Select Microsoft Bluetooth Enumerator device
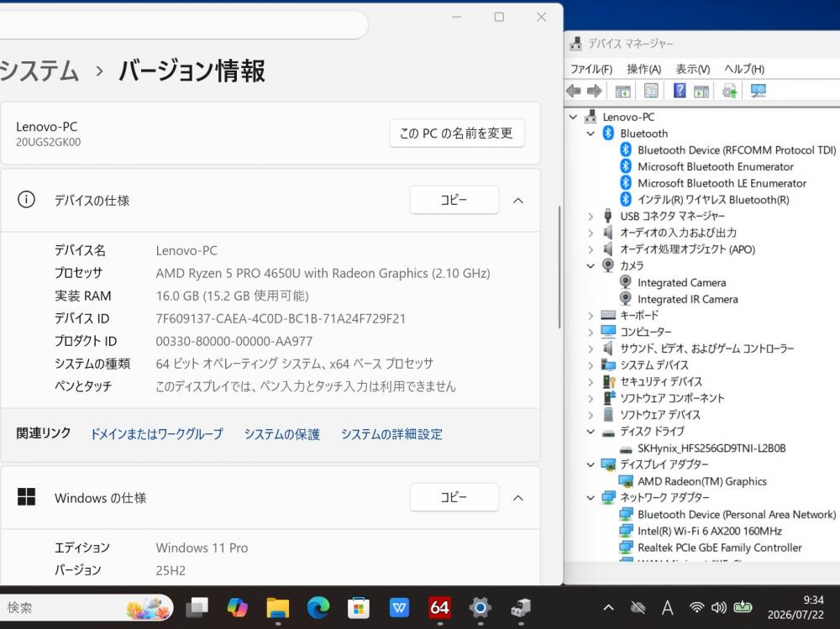Image resolution: width=840 pixels, height=629 pixels. 716,166
